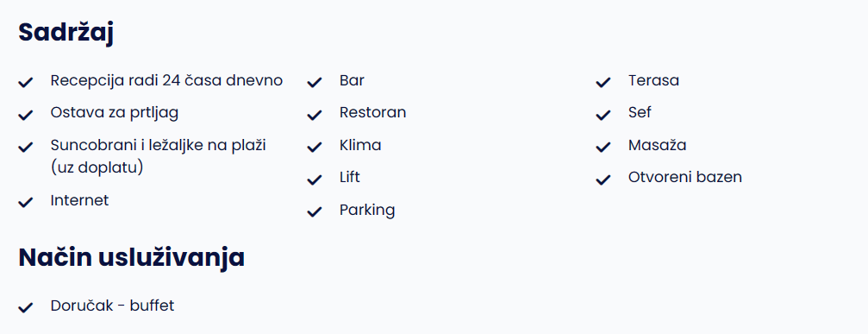
Task: Click the checkmark next to Masaža
Action: [x=603, y=148]
